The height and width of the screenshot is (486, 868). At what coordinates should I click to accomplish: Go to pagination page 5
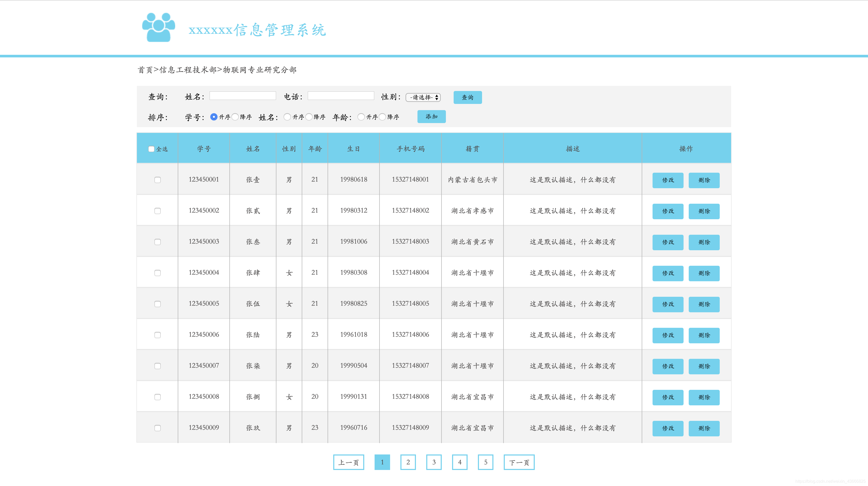(x=486, y=462)
